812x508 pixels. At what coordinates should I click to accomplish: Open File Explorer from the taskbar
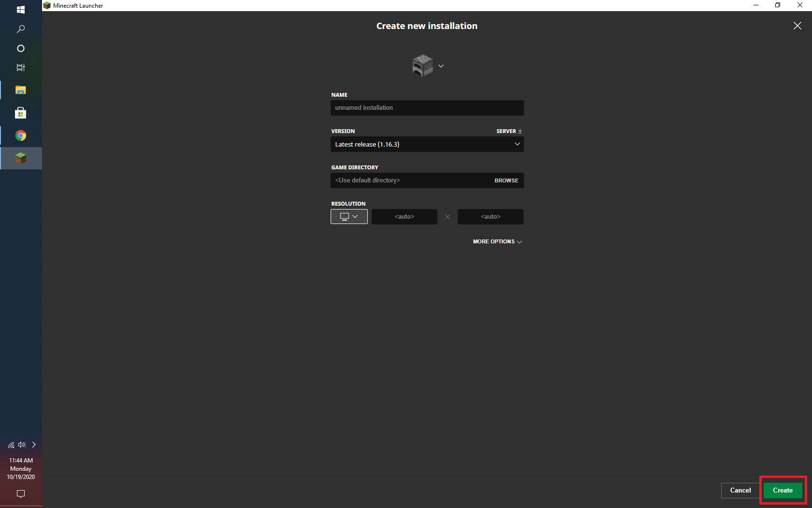(x=21, y=90)
